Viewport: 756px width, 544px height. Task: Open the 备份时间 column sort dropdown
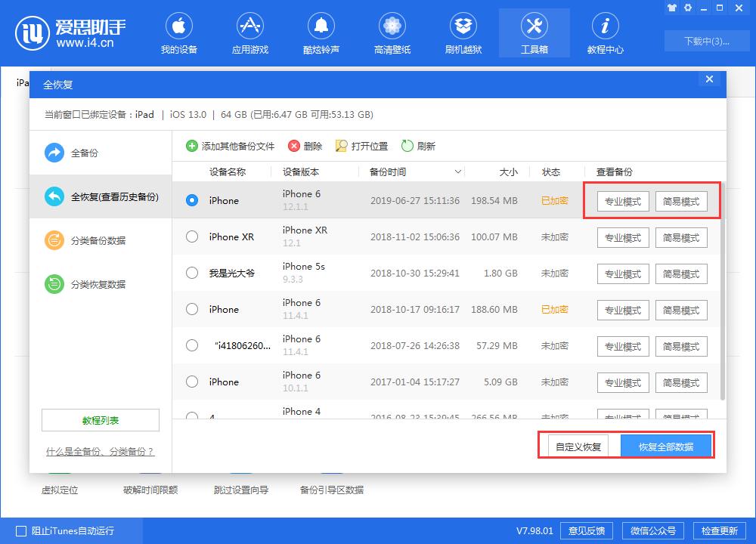point(457,172)
